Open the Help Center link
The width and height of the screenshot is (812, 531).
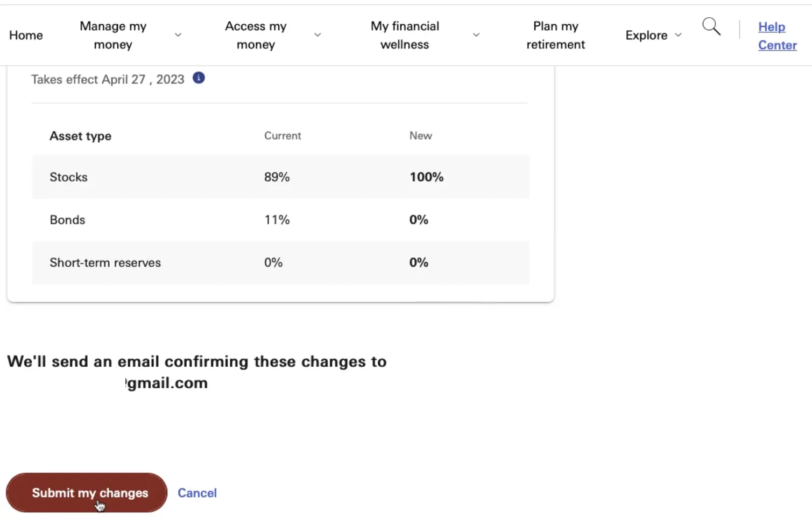click(778, 36)
